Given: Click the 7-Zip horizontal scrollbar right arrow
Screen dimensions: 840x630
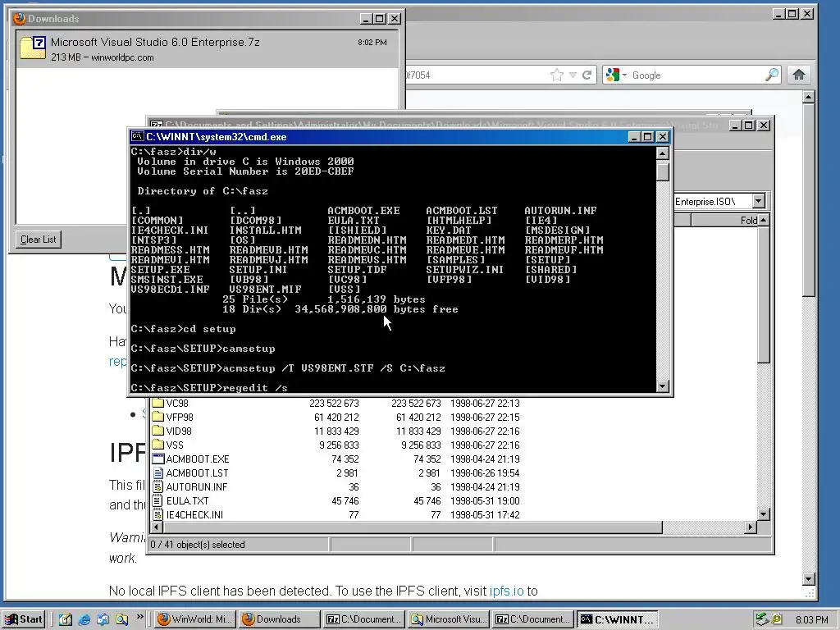Looking at the screenshot, I should pyautogui.click(x=751, y=527).
